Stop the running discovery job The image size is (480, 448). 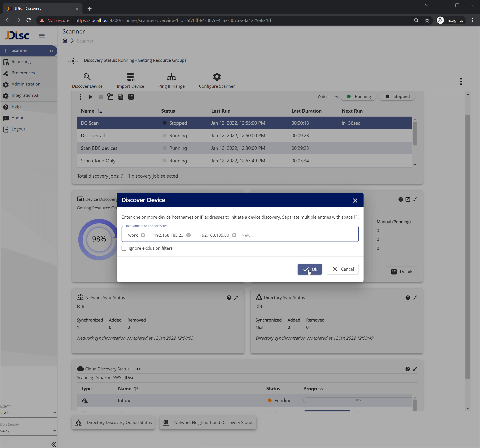101,97
